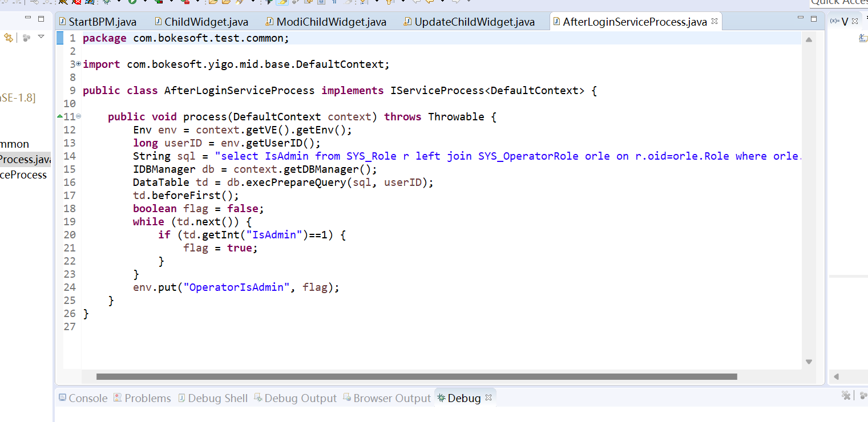Click 'boolean flag = false;' line
The image size is (868, 422).
(199, 208)
